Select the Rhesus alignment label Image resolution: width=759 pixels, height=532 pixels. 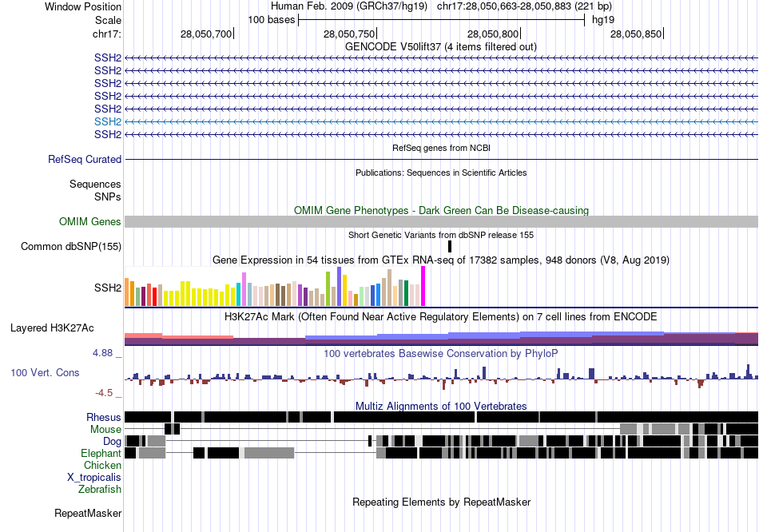point(104,417)
